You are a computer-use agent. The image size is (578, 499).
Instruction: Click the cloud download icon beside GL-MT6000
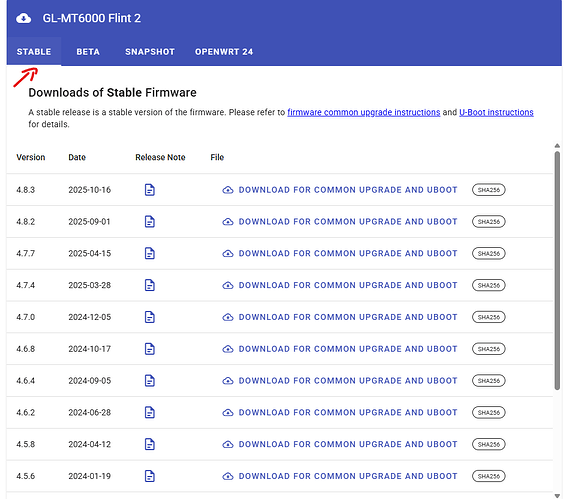(x=24, y=18)
